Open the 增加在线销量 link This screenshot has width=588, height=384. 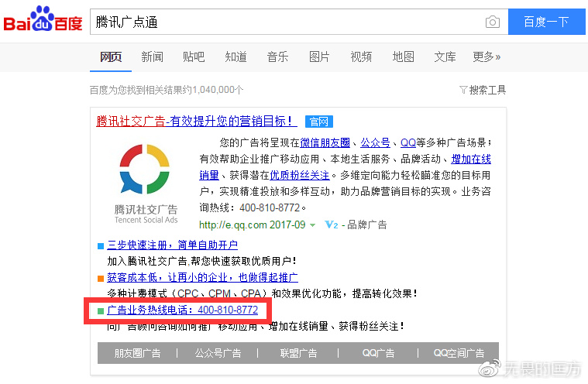pos(471,159)
